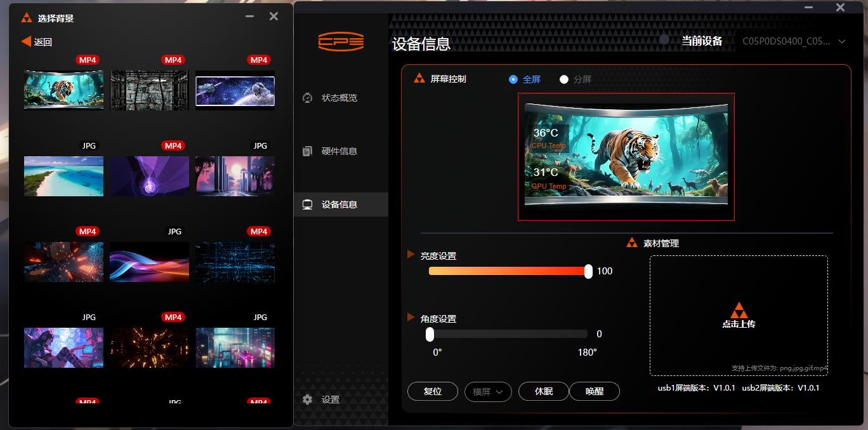Select the astronaut space MP4 thumbnail
Image resolution: width=868 pixels, height=430 pixels.
(235, 90)
